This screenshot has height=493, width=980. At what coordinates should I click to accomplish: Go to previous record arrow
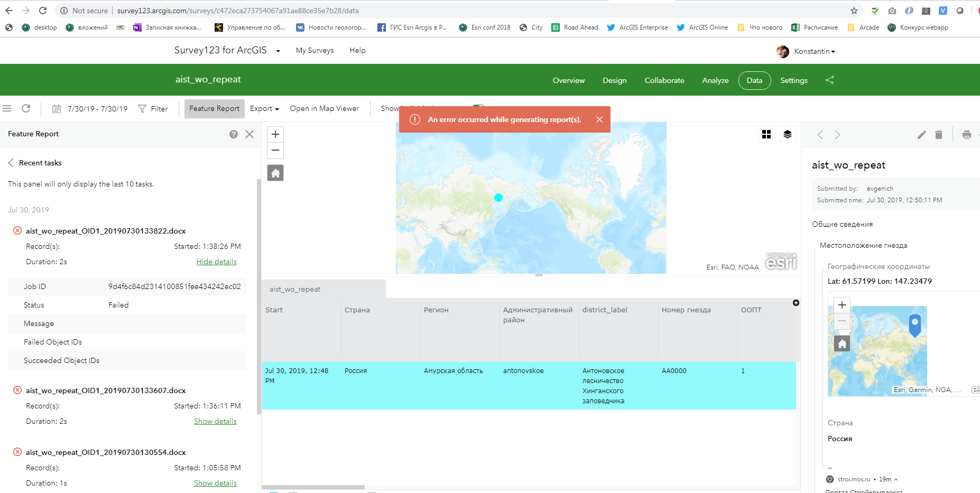tap(820, 135)
